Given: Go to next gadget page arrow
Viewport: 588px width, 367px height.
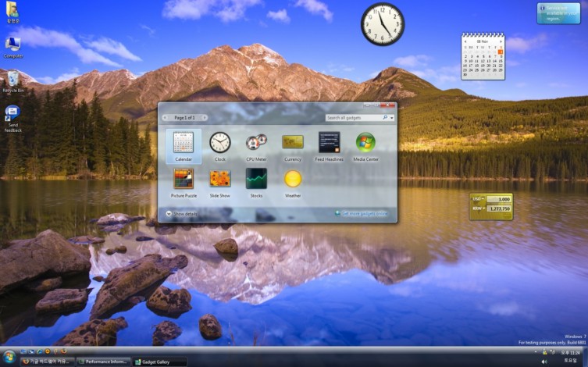Looking at the screenshot, I should tap(205, 117).
